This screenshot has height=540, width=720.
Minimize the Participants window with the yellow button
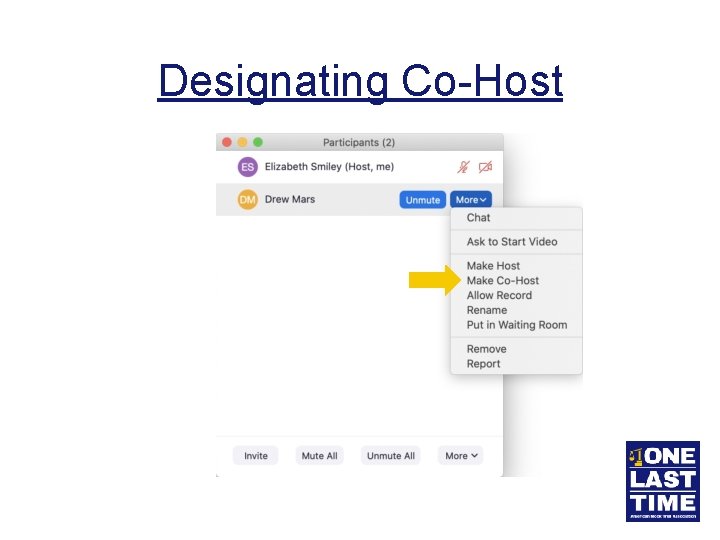(x=242, y=142)
